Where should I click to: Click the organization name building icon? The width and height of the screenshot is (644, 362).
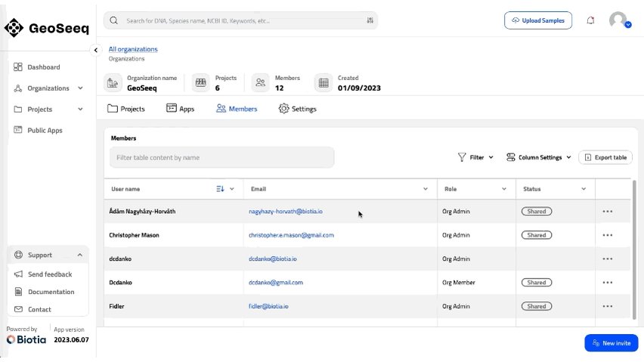[113, 83]
